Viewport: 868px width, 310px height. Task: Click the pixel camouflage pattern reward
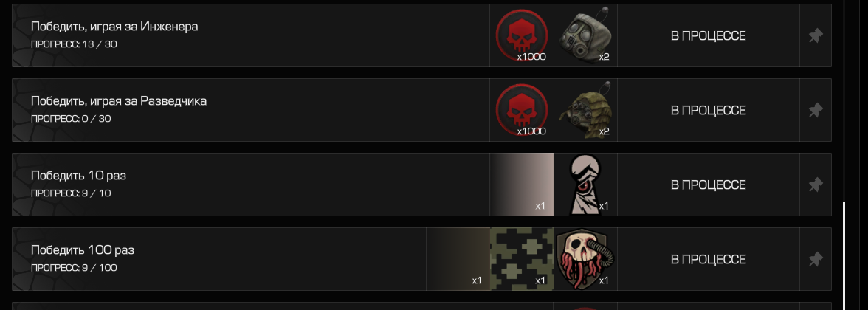tap(521, 259)
